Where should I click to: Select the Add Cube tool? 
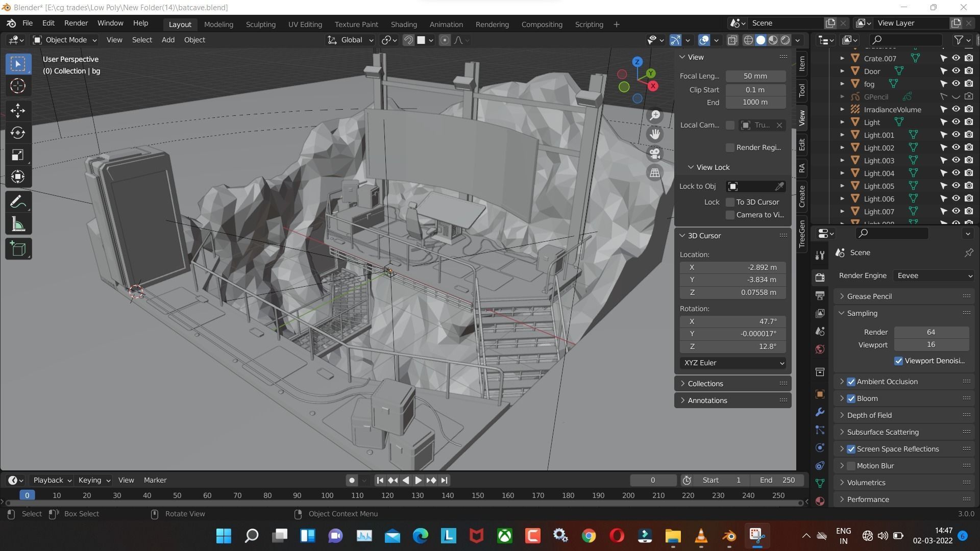pyautogui.click(x=18, y=249)
